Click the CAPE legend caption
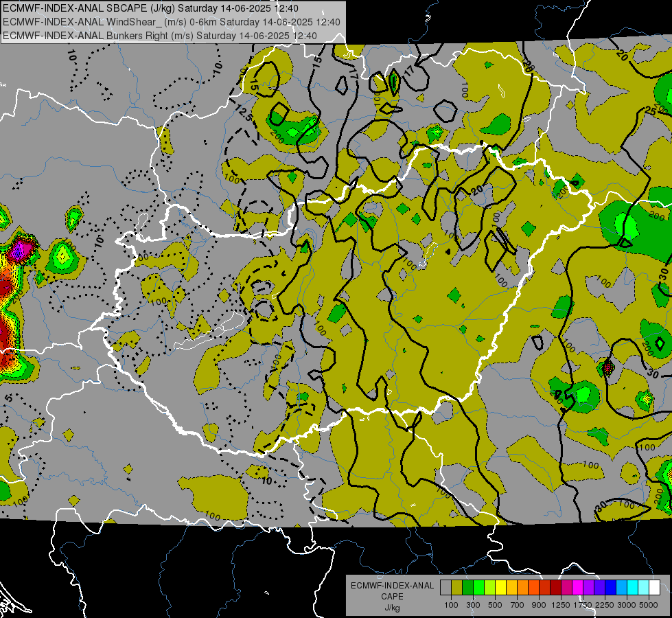The image size is (672, 618). click(392, 597)
